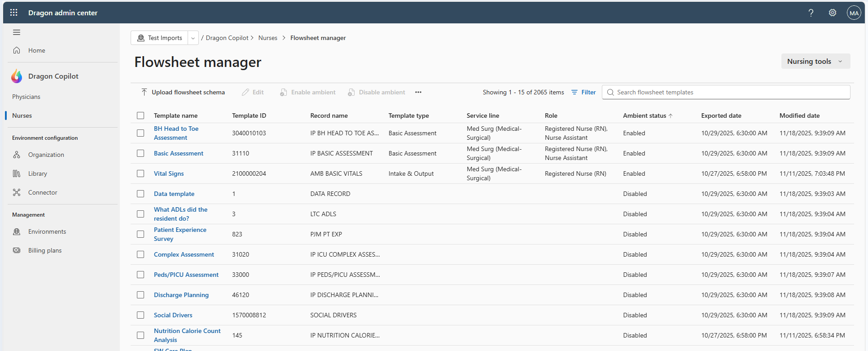Click the Intake & Output template type

[x=411, y=173]
